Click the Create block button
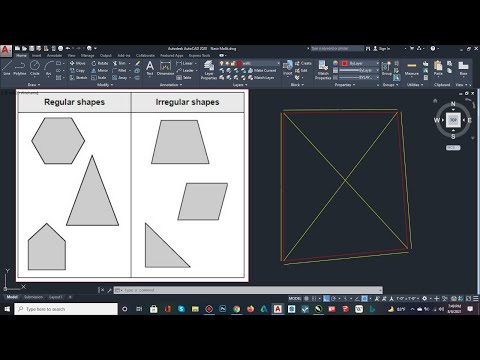The width and height of the screenshot is (480, 360). click(x=303, y=63)
